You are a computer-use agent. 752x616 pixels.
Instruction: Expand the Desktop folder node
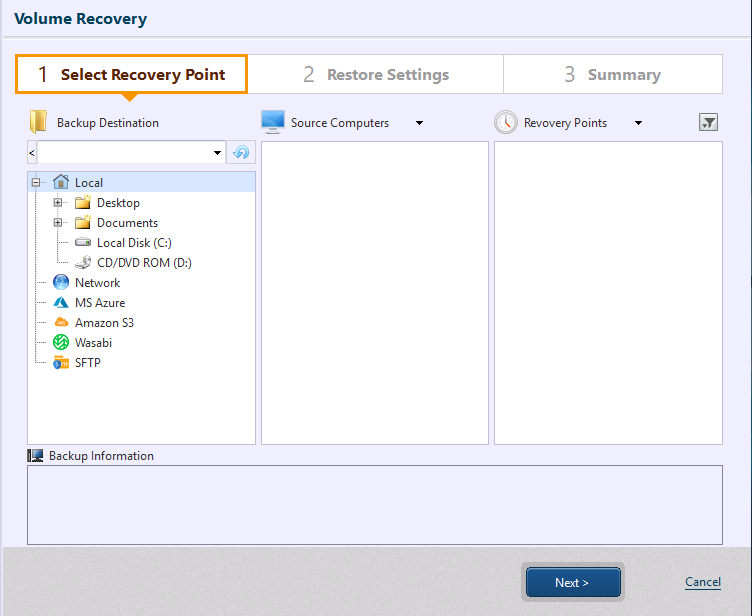tap(58, 203)
